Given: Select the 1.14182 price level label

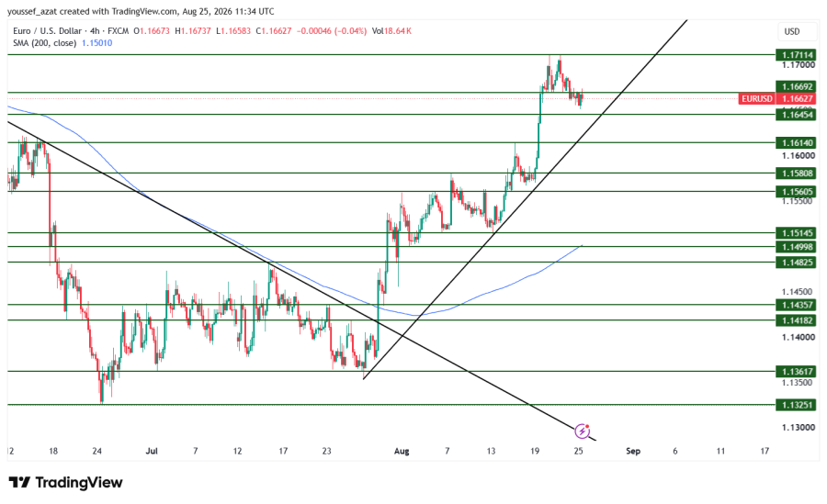Looking at the screenshot, I should 796,320.
